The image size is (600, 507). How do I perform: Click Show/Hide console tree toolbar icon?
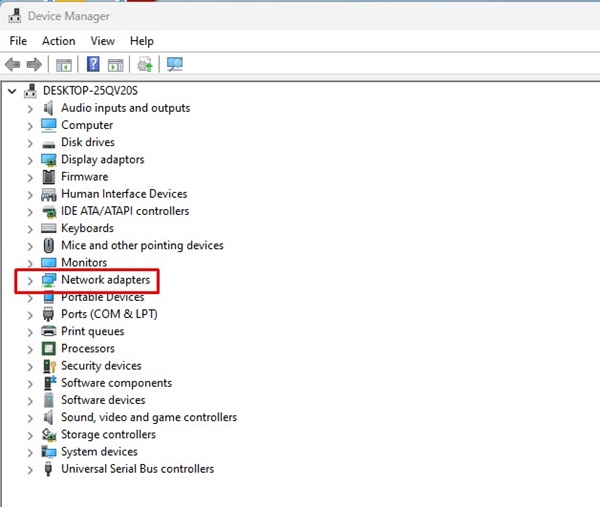[x=64, y=65]
